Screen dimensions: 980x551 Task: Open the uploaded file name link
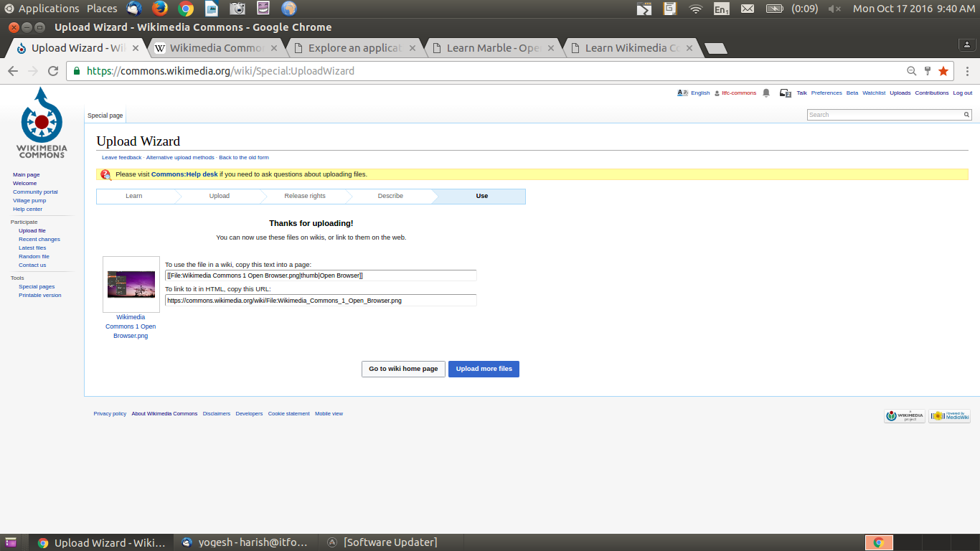(131, 326)
